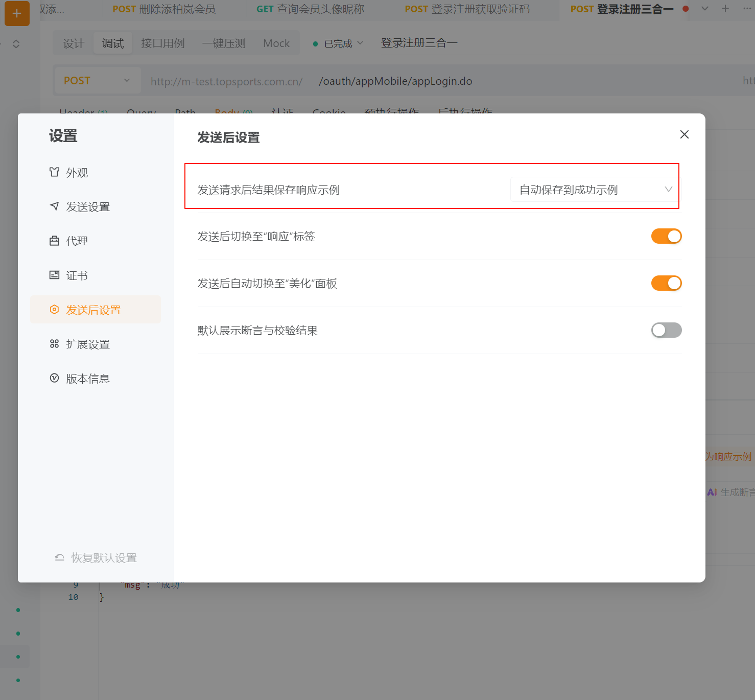Open the POST 删除添柏岚会员 tab
755x700 pixels.
pos(164,9)
